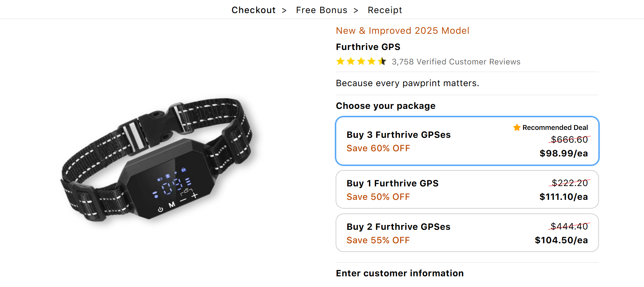Screen dimensions: 644x287
Task: Click the power symbol on the collar device
Action: tap(160, 209)
